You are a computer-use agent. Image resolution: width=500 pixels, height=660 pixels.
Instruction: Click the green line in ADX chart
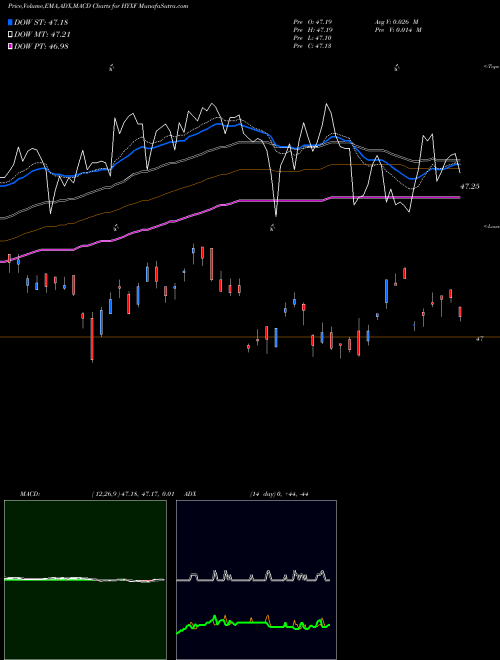253,623
